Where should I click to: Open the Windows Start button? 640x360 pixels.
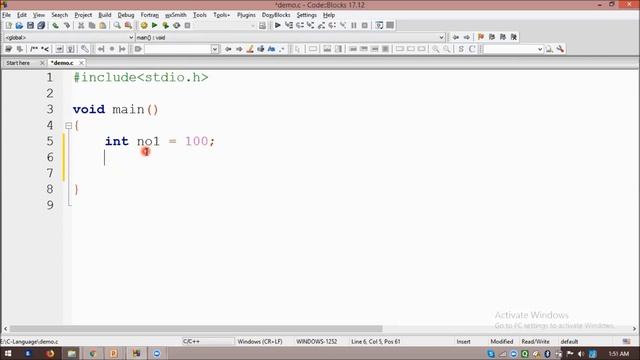pos(8,353)
